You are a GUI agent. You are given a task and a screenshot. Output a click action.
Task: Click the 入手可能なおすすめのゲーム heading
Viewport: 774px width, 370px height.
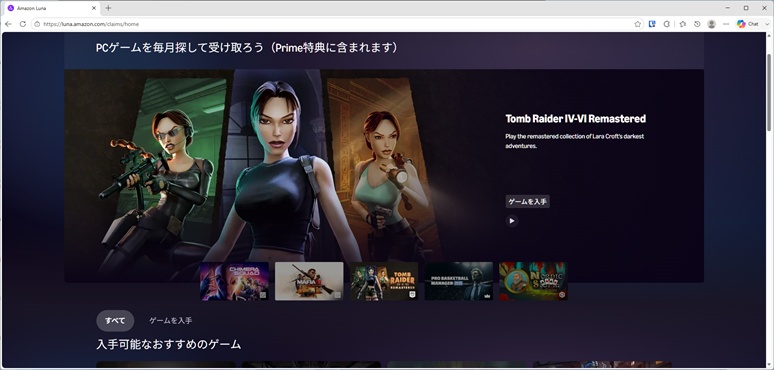point(169,344)
